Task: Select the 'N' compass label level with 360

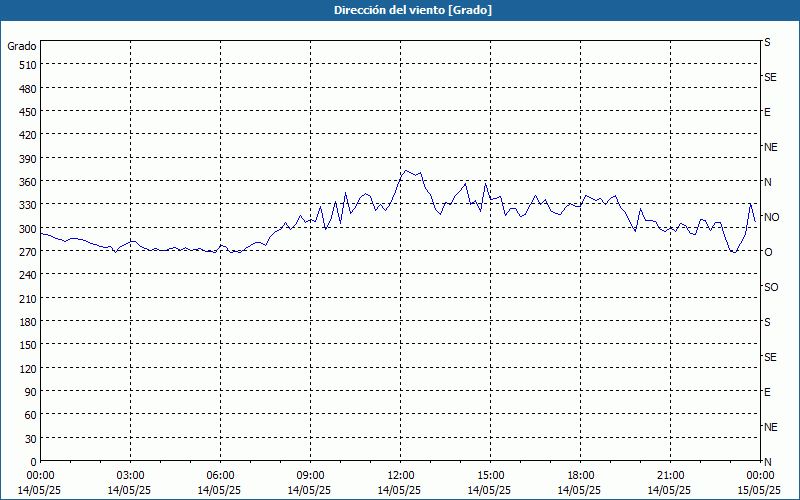Action: (x=767, y=182)
